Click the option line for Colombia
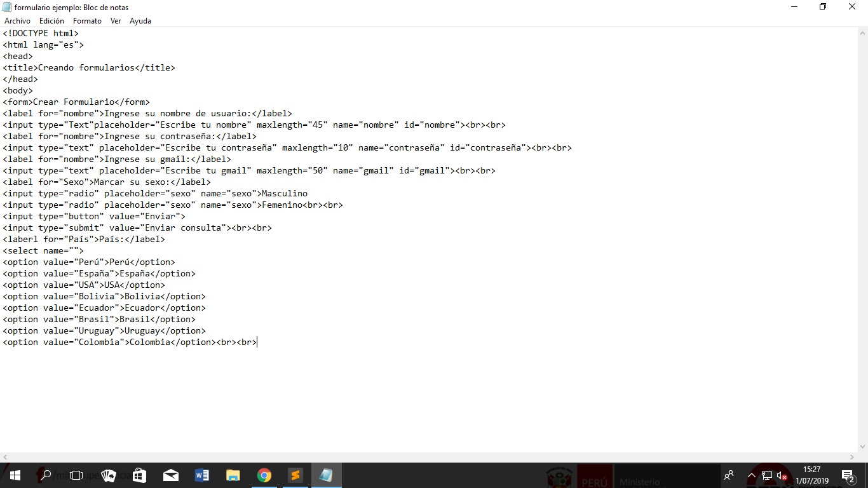Image resolution: width=868 pixels, height=488 pixels. click(130, 342)
